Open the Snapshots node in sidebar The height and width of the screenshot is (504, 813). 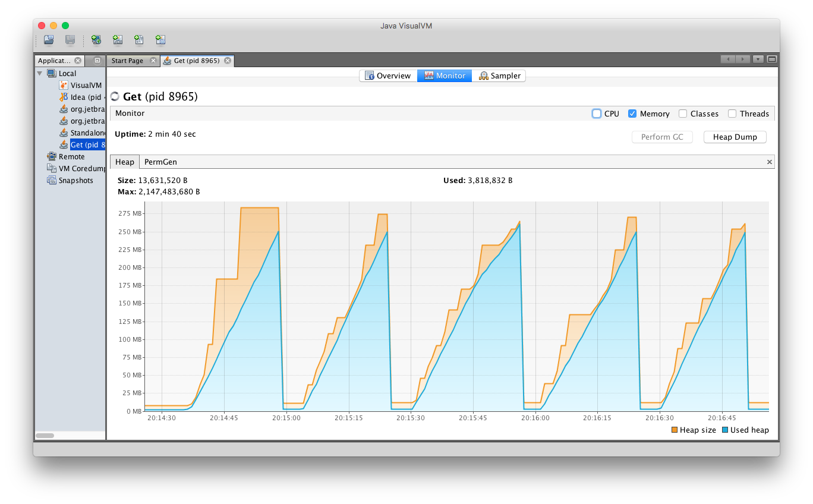[x=75, y=180]
